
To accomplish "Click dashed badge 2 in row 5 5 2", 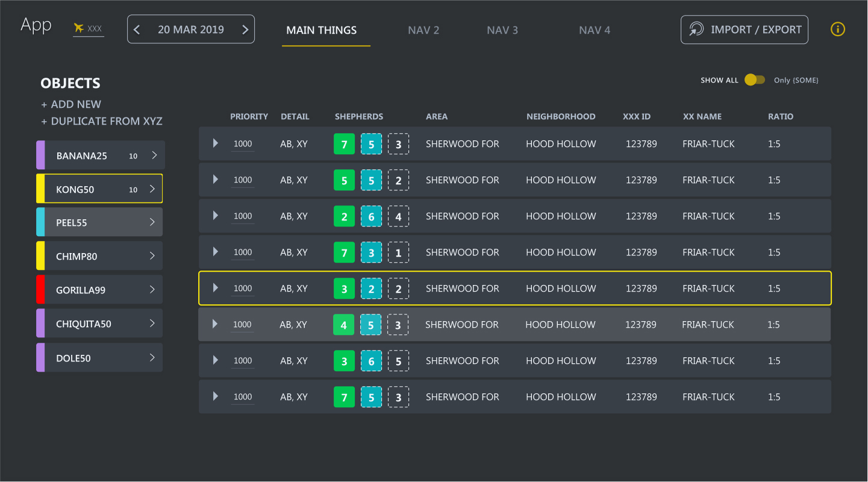I will [398, 180].
